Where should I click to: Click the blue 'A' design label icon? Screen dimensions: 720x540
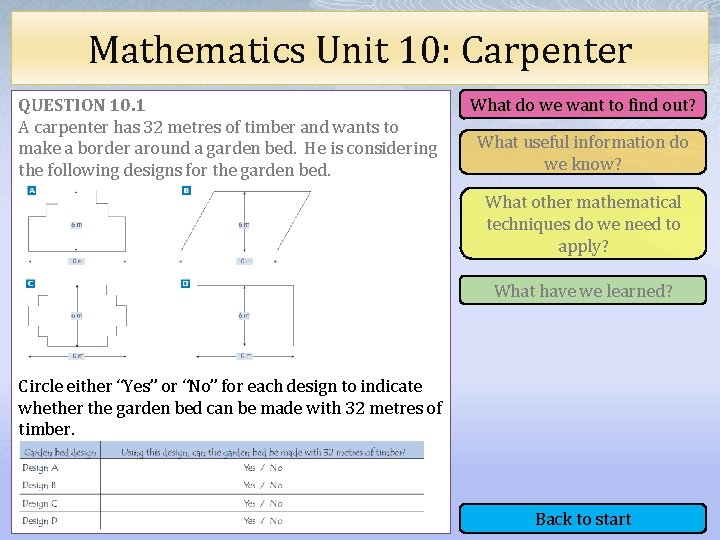32,190
